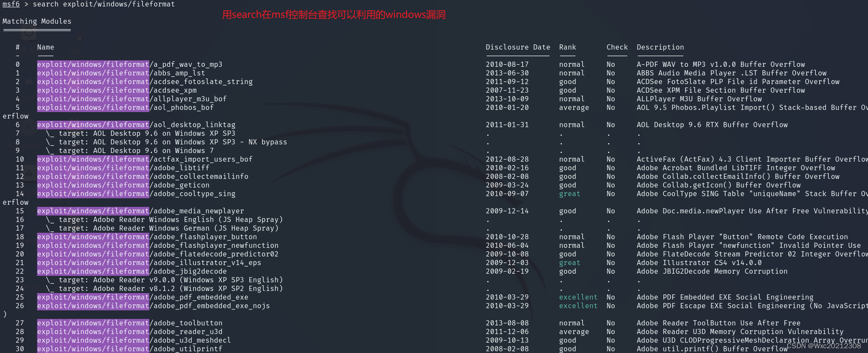Click target Adobe Reader Windows English JS Heap Spray
This screenshot has height=353, width=868.
pos(164,220)
